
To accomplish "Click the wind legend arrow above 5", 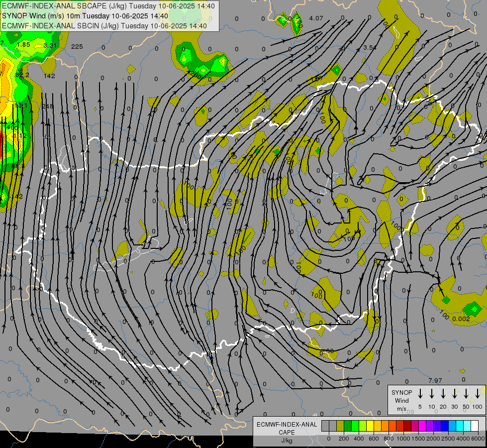I will click(420, 393).
